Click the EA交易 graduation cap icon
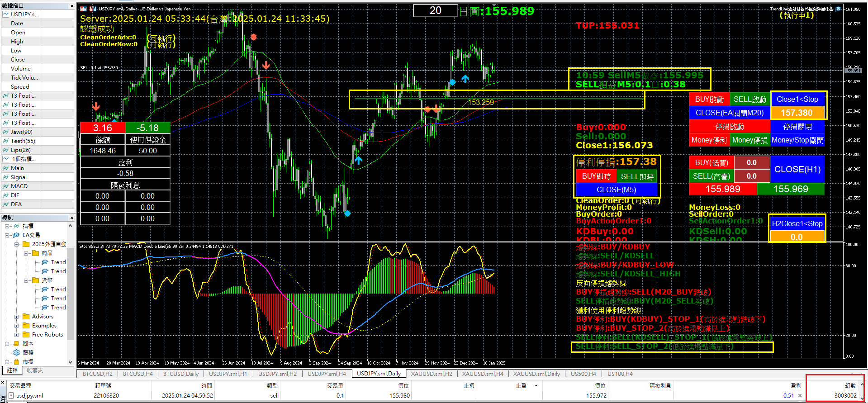The height and width of the screenshot is (403, 868). tap(17, 235)
